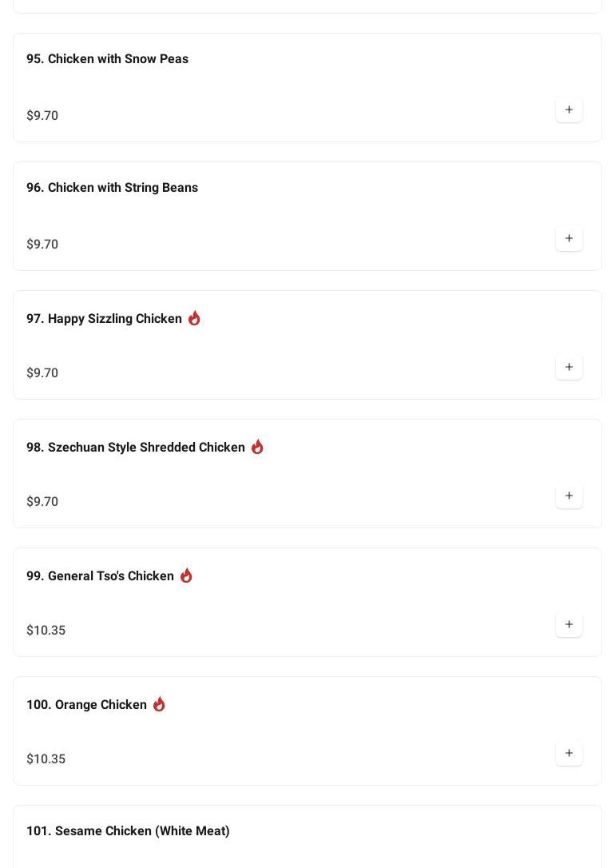Click flame icon next to Szechuan Shredded Chicken
Viewport: 615px width, 868px height.
coord(257,447)
